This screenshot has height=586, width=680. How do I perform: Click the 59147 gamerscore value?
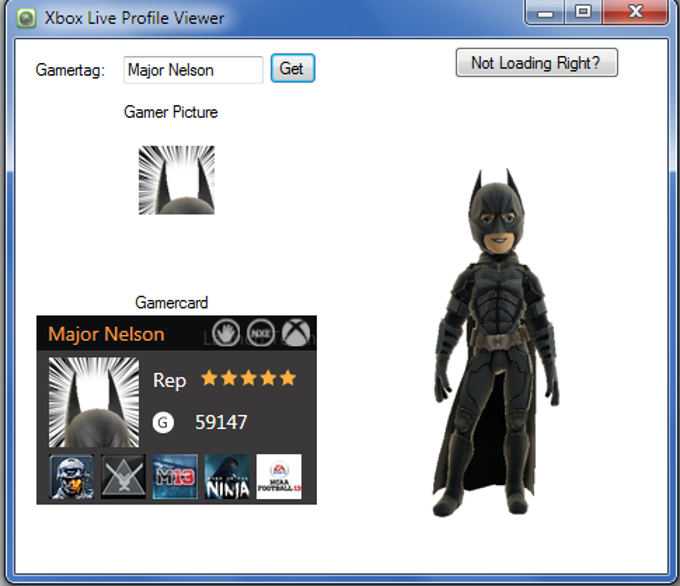click(221, 422)
